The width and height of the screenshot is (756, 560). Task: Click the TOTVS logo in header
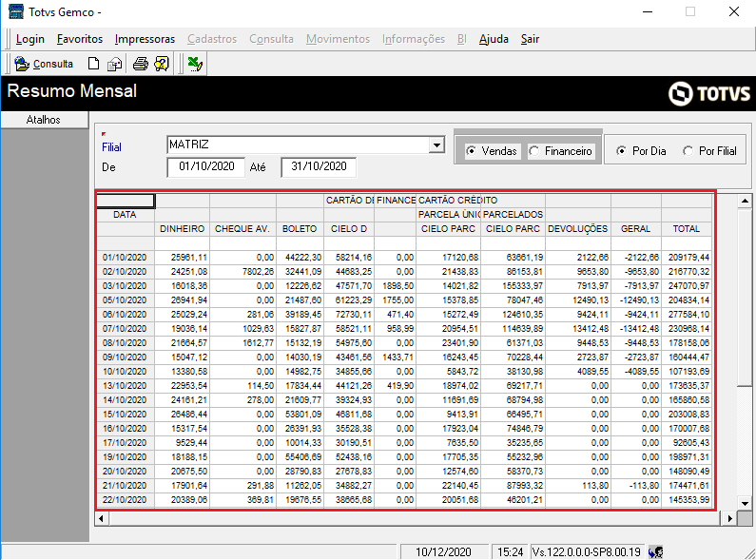coord(709,93)
